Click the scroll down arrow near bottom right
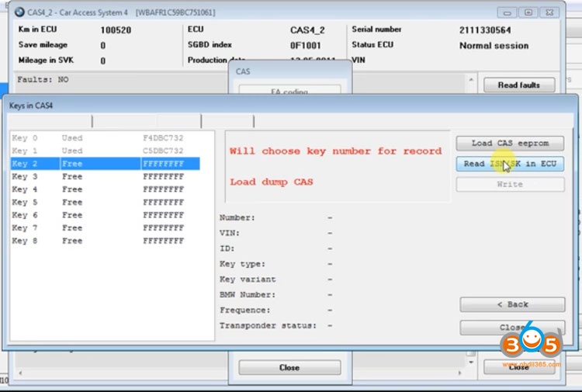This screenshot has width=582, height=392. (x=471, y=363)
